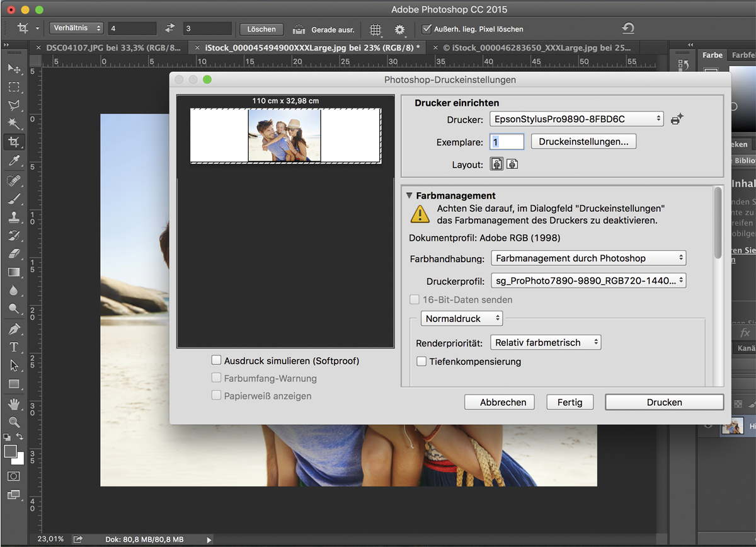Select the Eyedropper tool
Viewport: 756px width, 547px height.
point(14,161)
